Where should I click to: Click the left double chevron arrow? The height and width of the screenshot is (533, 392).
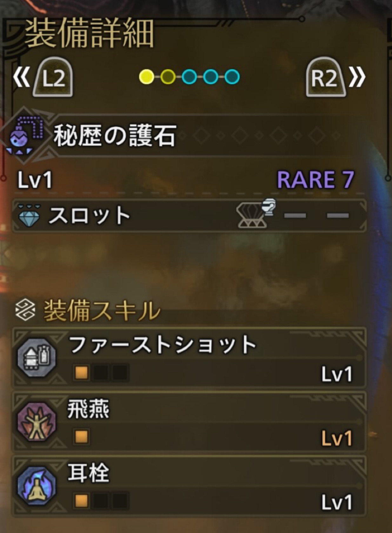pos(22,77)
